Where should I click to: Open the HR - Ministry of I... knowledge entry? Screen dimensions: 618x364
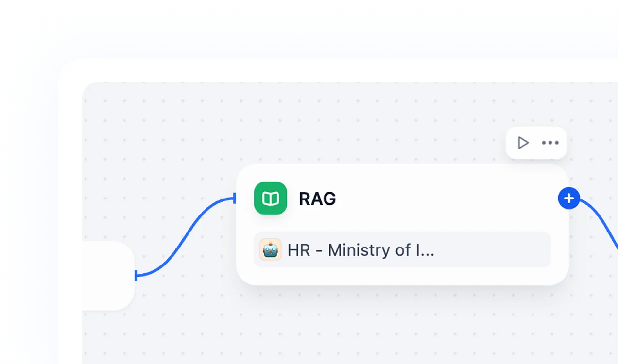[x=402, y=249]
